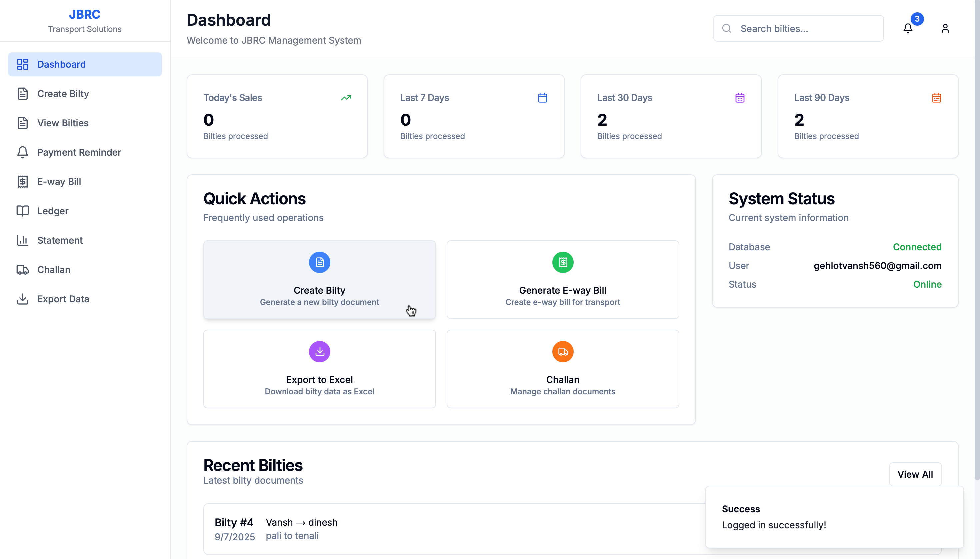Click the blue Create Bilty document icon

tap(319, 262)
